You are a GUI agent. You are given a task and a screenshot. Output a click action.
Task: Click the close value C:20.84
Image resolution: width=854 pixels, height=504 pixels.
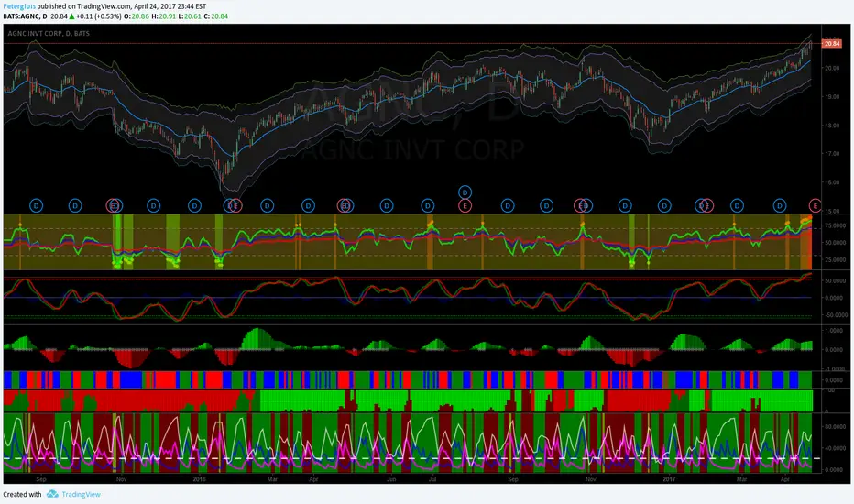[x=215, y=16]
